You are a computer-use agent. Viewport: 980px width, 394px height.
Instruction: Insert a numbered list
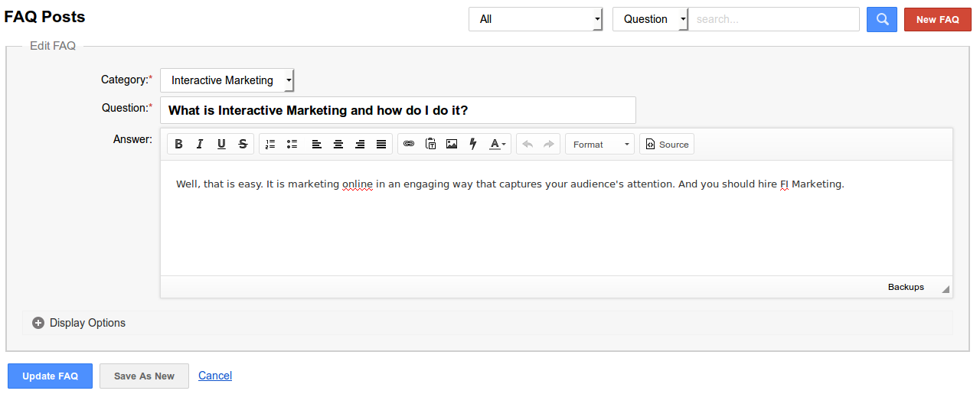[270, 144]
